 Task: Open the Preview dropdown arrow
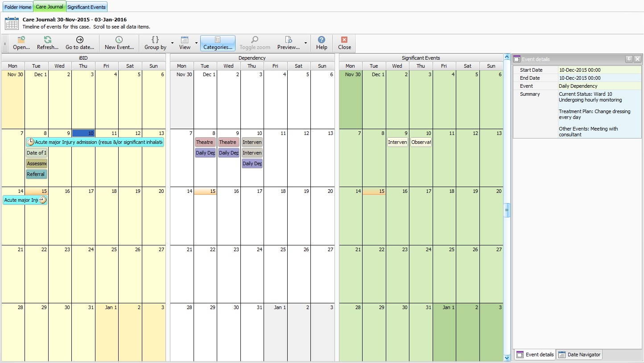point(305,43)
